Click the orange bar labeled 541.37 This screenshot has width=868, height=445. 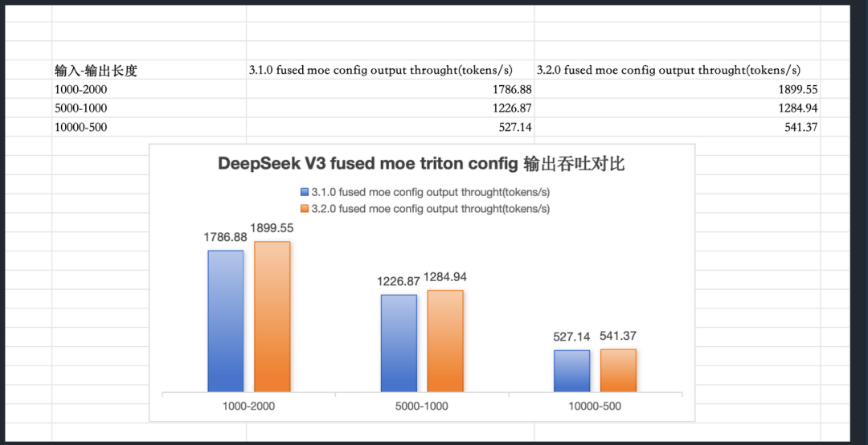pos(618,370)
